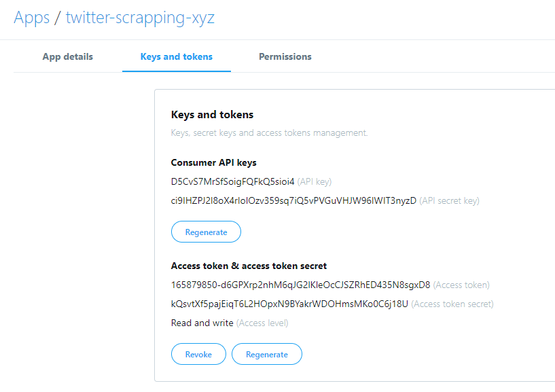Switch to the App details tab
The width and height of the screenshot is (555, 392).
click(68, 57)
